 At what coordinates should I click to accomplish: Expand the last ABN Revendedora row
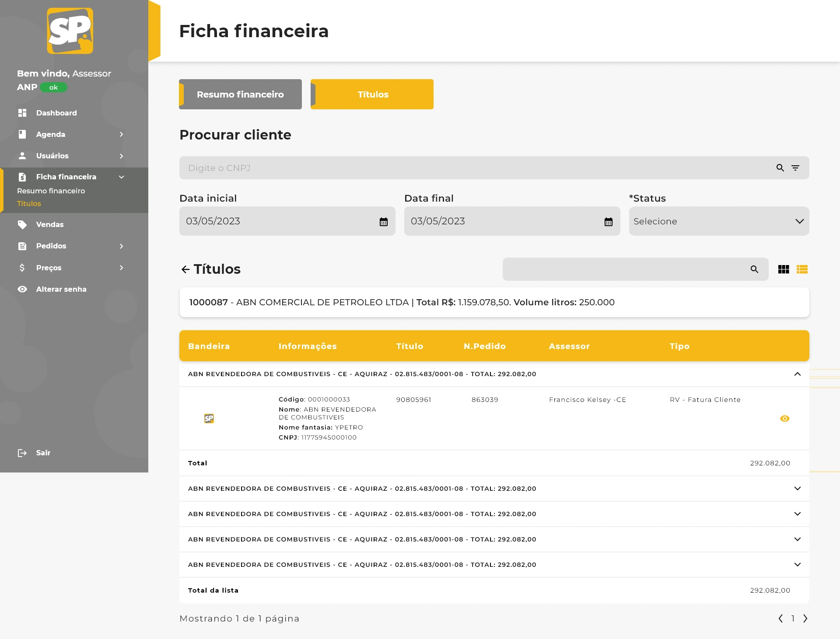(x=797, y=565)
